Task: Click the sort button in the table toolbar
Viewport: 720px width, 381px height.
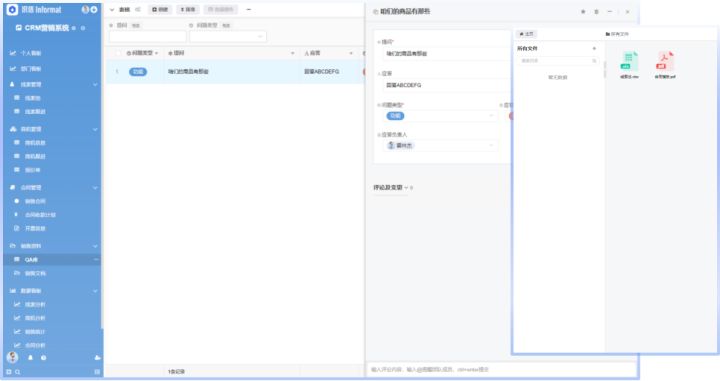Action: (188, 9)
